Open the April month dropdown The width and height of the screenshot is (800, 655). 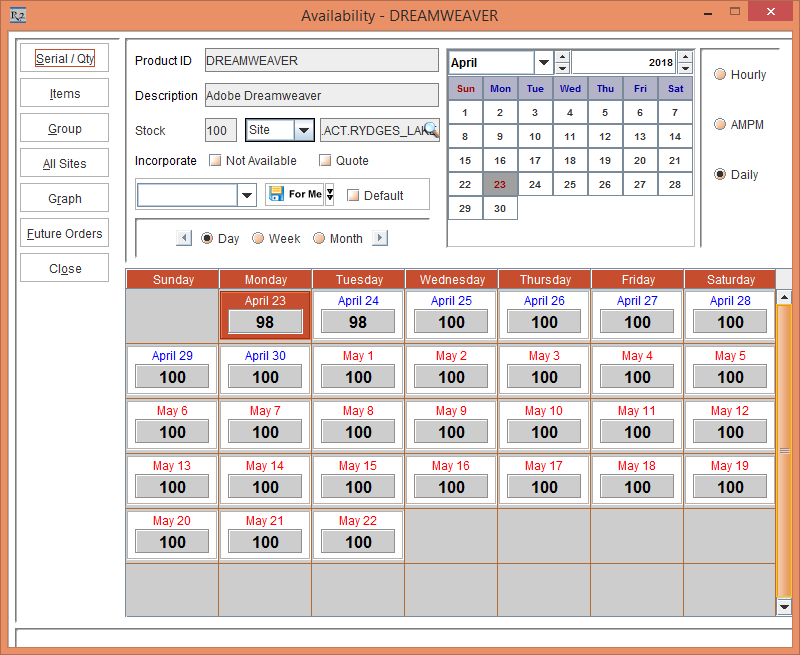[543, 62]
